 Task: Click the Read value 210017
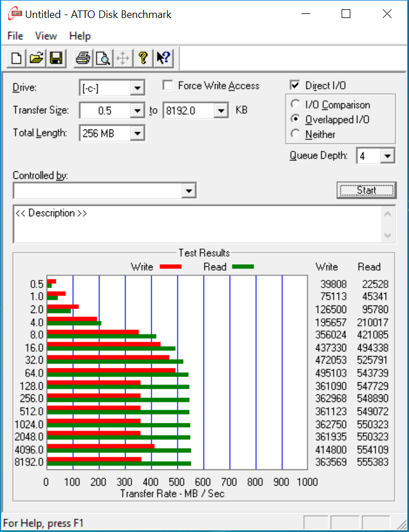372,322
